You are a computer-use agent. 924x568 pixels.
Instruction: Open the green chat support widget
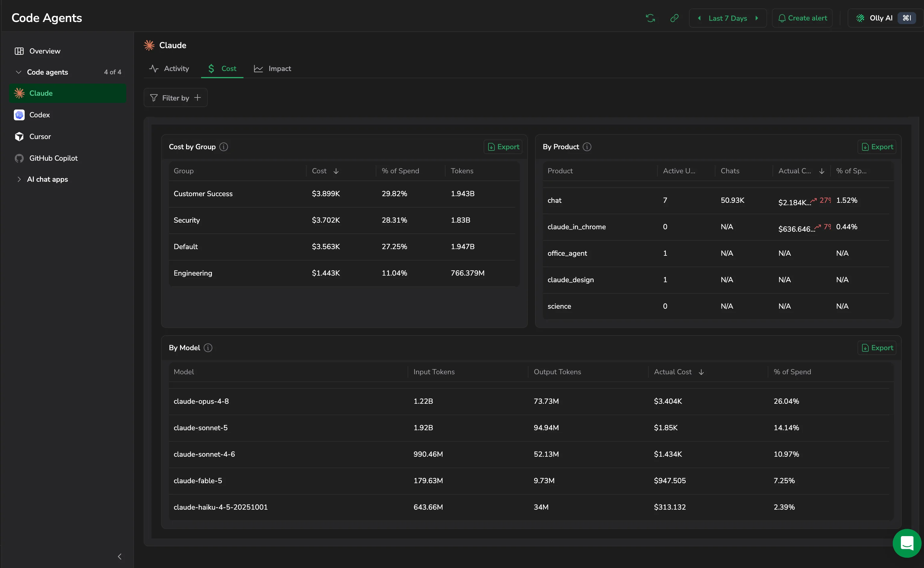pos(907,543)
